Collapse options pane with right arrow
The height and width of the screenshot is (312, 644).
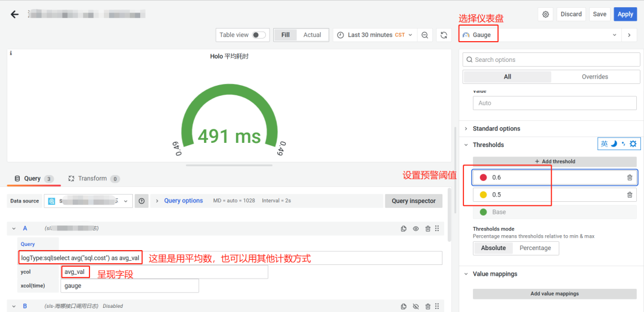(x=629, y=35)
